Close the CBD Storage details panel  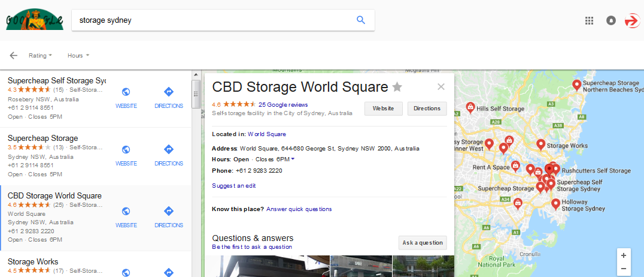click(441, 87)
